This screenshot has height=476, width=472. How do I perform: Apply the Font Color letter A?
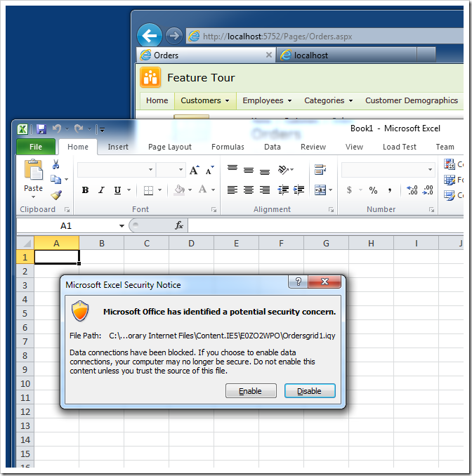202,190
